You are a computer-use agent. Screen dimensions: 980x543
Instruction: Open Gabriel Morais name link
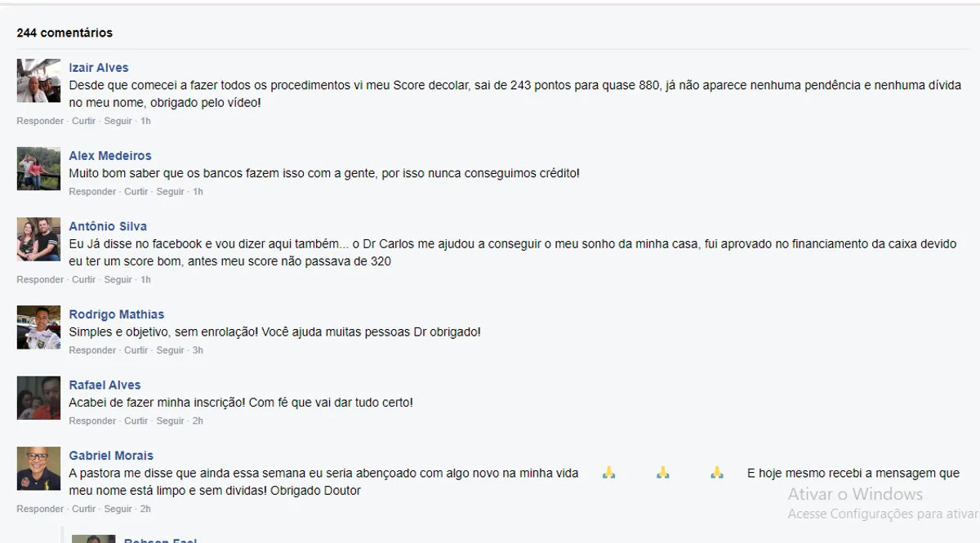click(111, 456)
